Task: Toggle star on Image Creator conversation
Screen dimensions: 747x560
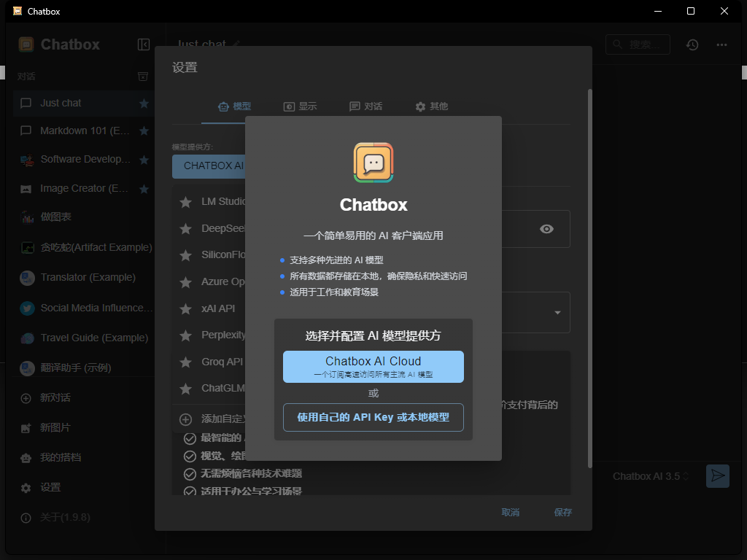Action: point(144,189)
